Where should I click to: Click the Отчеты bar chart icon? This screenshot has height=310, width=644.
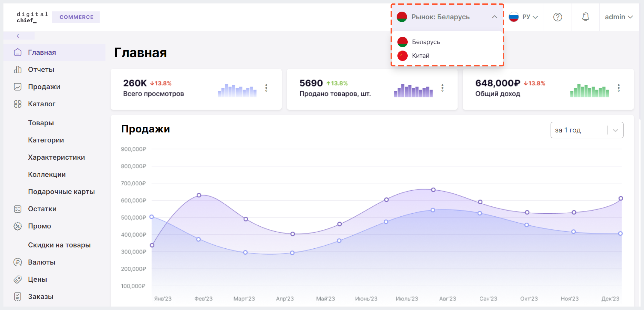coord(18,69)
